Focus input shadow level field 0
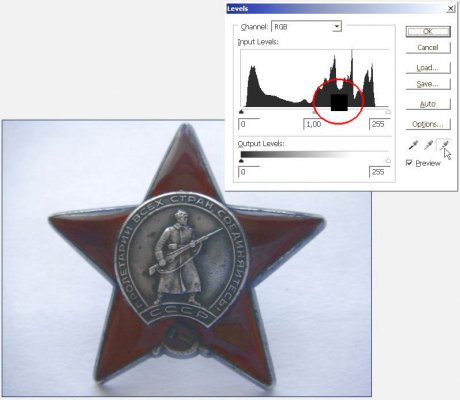This screenshot has width=460, height=400. (249, 124)
